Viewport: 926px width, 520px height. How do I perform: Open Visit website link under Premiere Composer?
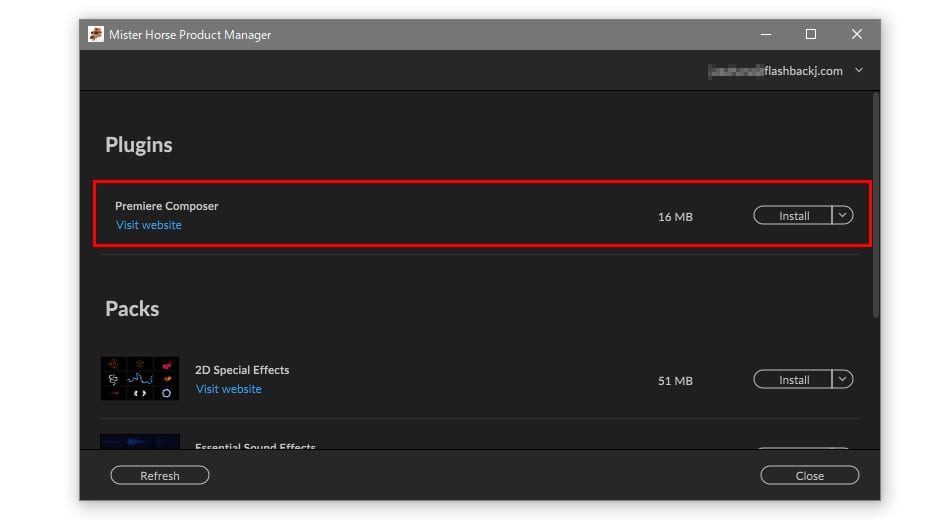pos(149,225)
